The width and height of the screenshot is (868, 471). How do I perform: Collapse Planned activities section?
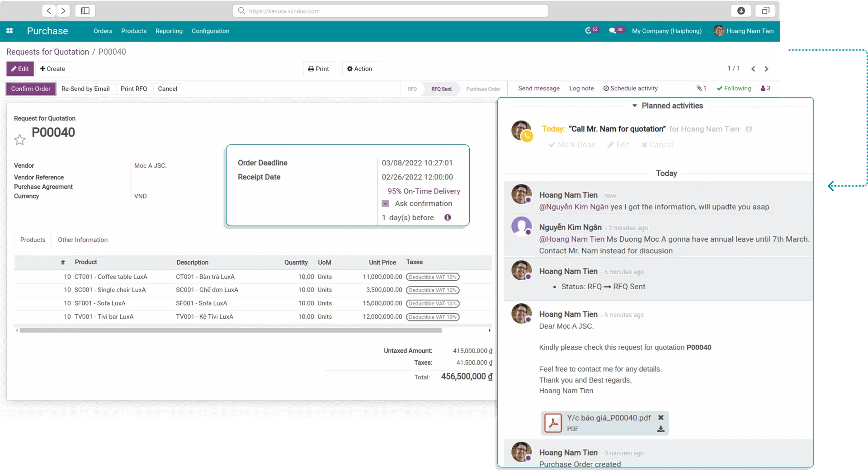tap(668, 106)
